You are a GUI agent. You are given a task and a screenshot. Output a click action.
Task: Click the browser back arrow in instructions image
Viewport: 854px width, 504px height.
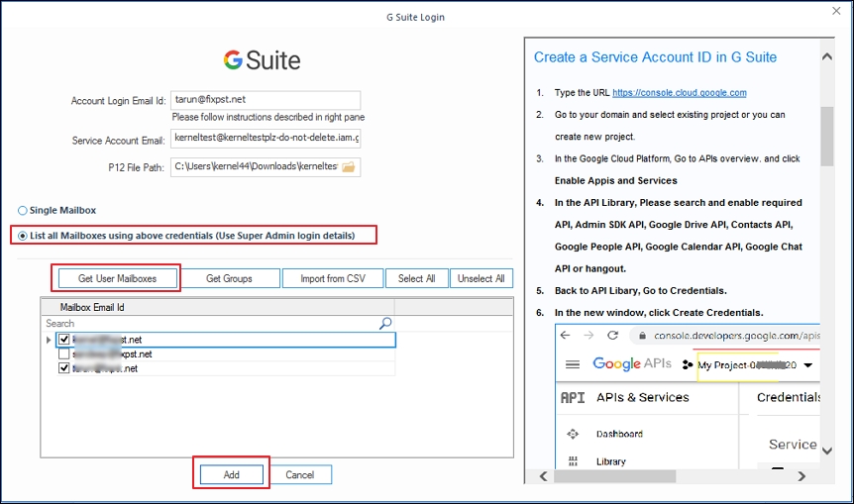(x=566, y=336)
